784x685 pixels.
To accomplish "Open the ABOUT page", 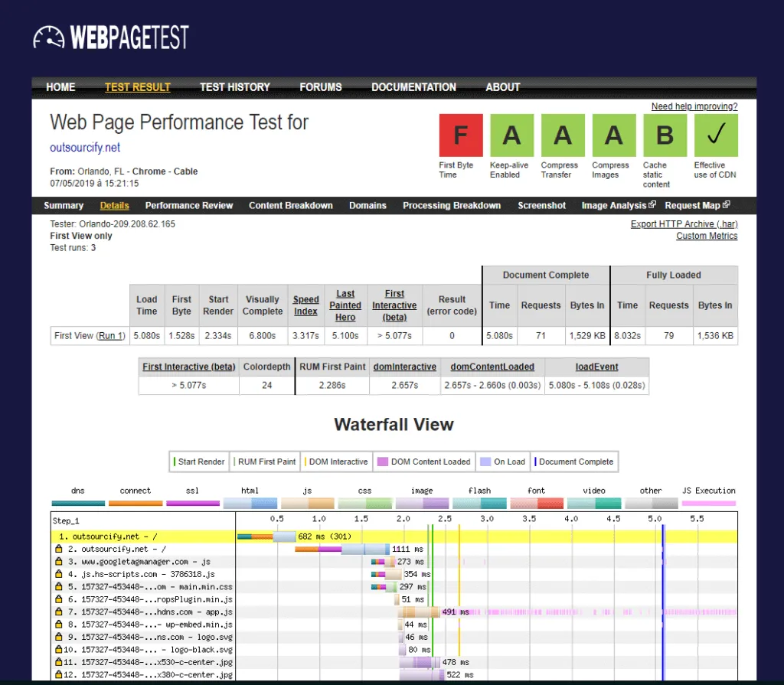I will (x=502, y=87).
